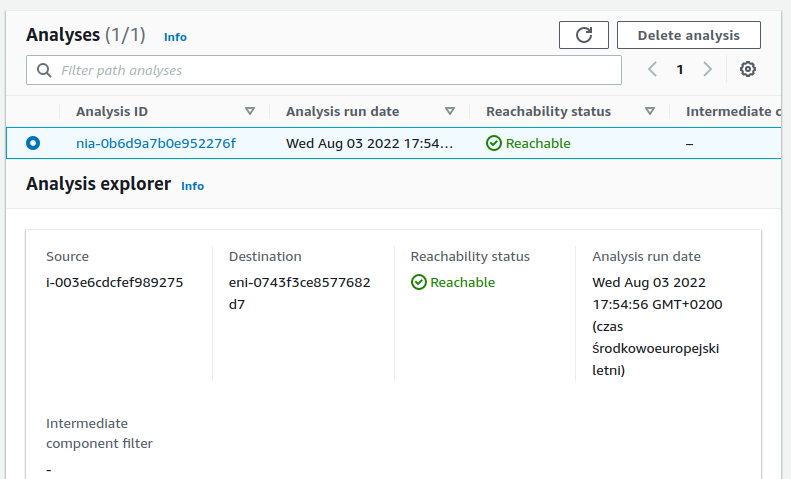Open Info link next to Analyses heading
Image resolution: width=791 pixels, height=479 pixels.
pyautogui.click(x=175, y=37)
